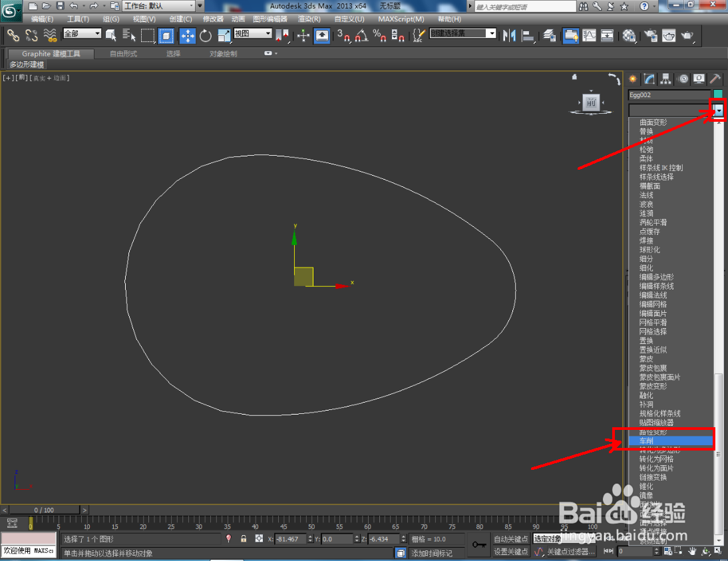Viewport: 728px width, 561px height.
Task: Toggle the Window/Crossing selection icon
Action: coord(166,35)
